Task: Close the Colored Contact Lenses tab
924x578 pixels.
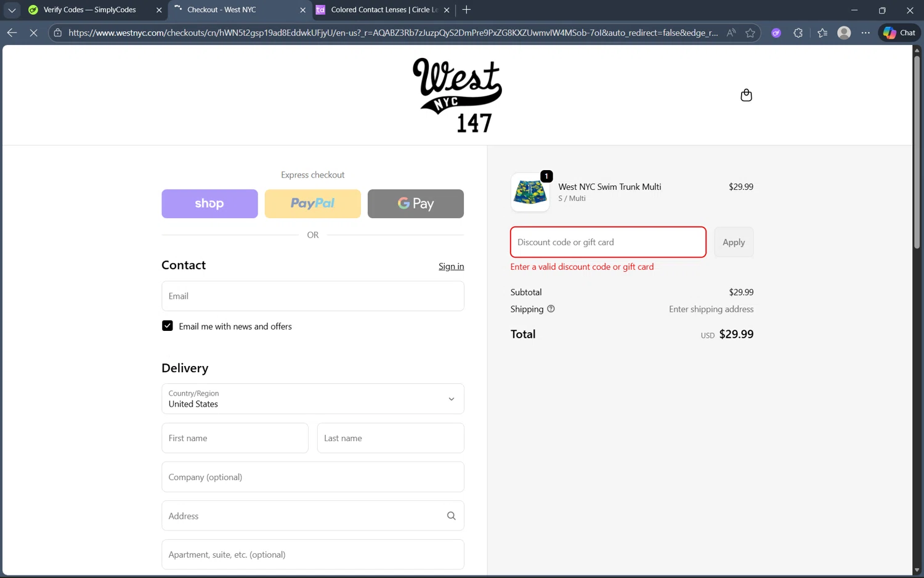Action: tap(447, 10)
